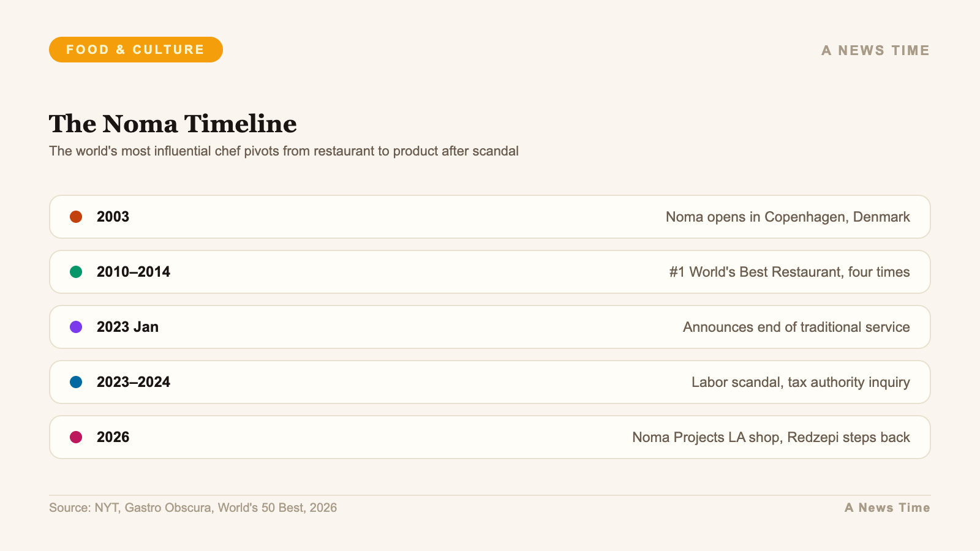
Task: Click the 2026 label on the last card
Action: 113,437
